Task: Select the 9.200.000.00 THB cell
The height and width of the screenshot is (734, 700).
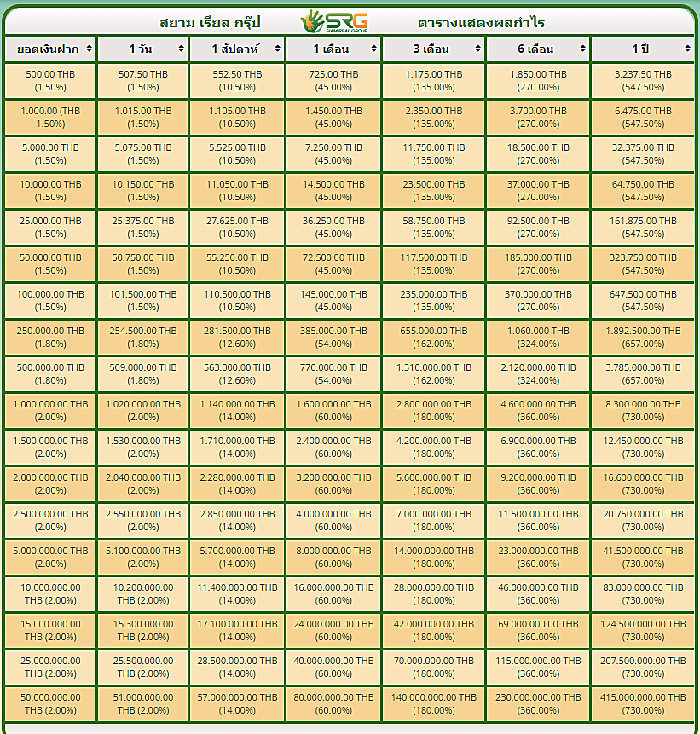Action: tap(539, 484)
